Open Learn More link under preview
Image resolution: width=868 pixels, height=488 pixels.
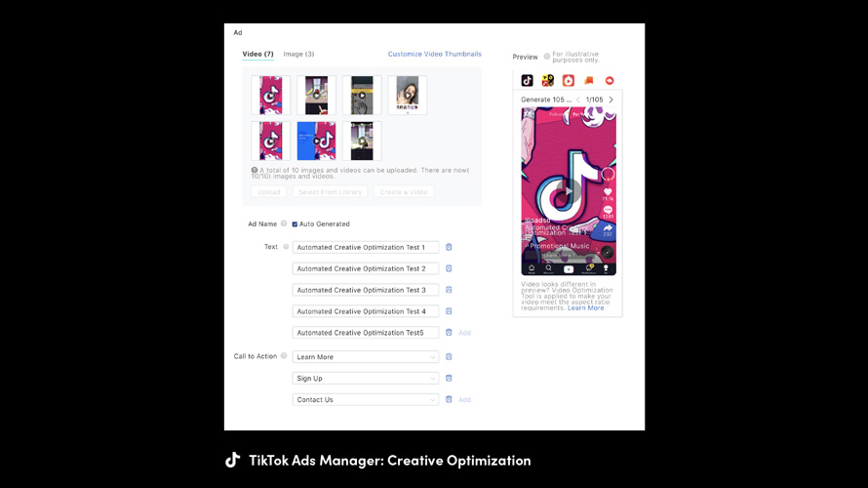point(586,308)
